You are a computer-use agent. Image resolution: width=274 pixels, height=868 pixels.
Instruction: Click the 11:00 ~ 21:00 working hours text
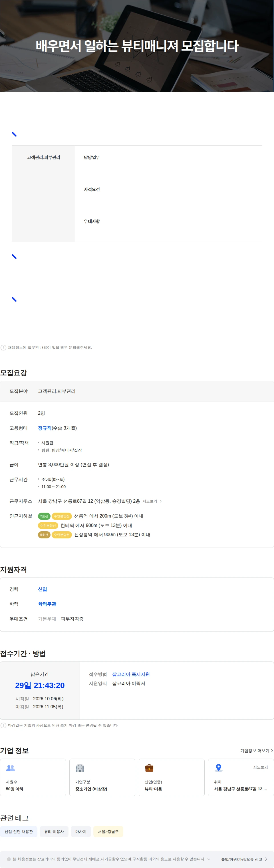point(54,487)
